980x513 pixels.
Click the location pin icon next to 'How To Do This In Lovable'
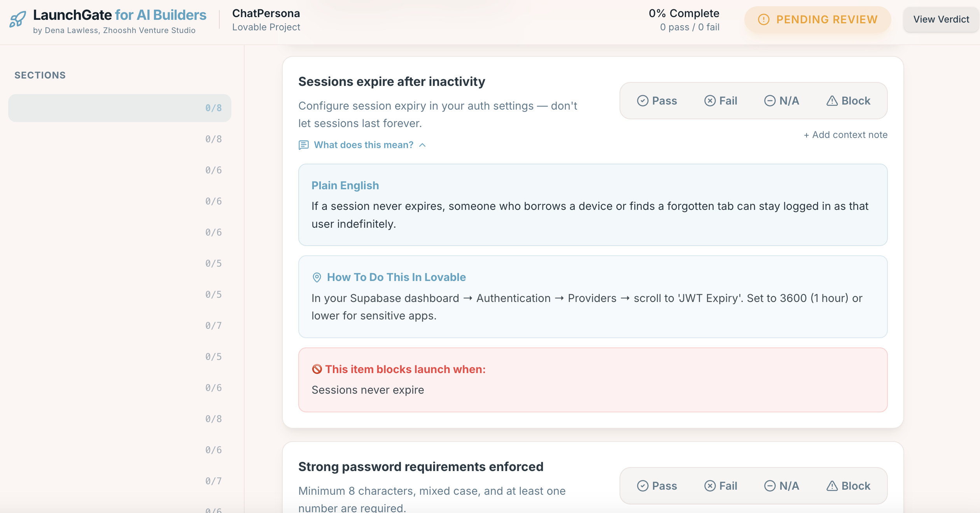317,277
